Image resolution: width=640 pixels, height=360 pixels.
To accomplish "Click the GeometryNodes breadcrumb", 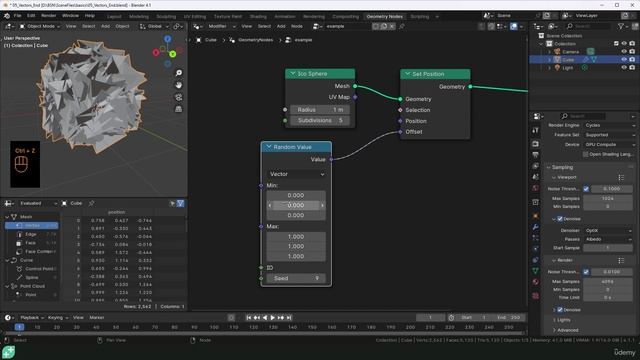I will tap(256, 40).
